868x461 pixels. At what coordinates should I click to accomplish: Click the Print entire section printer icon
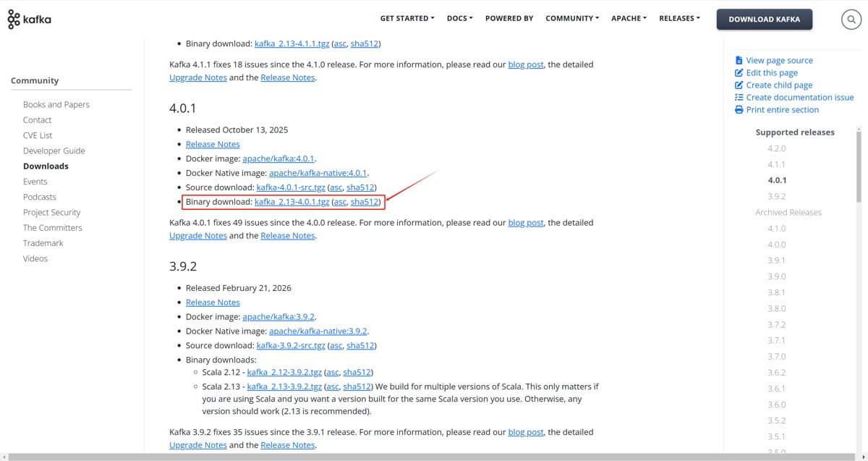(739, 110)
